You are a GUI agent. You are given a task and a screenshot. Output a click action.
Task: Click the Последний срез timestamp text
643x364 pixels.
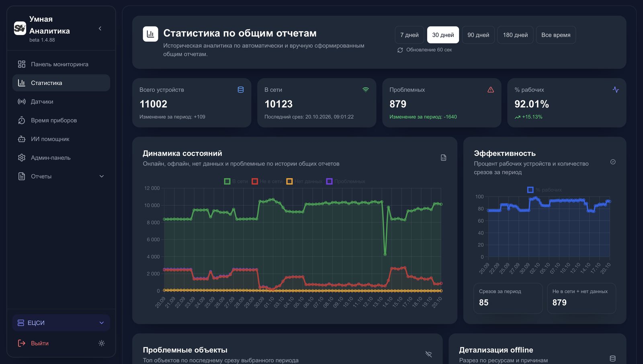click(309, 117)
